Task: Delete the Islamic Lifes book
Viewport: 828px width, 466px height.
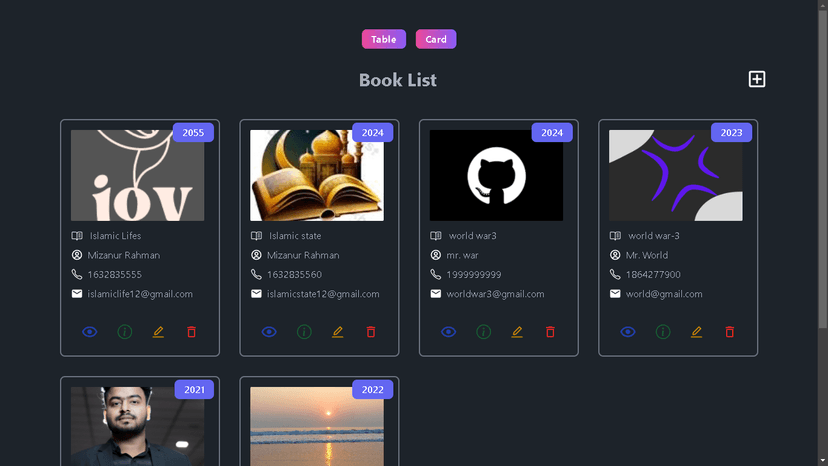Action: 192,332
